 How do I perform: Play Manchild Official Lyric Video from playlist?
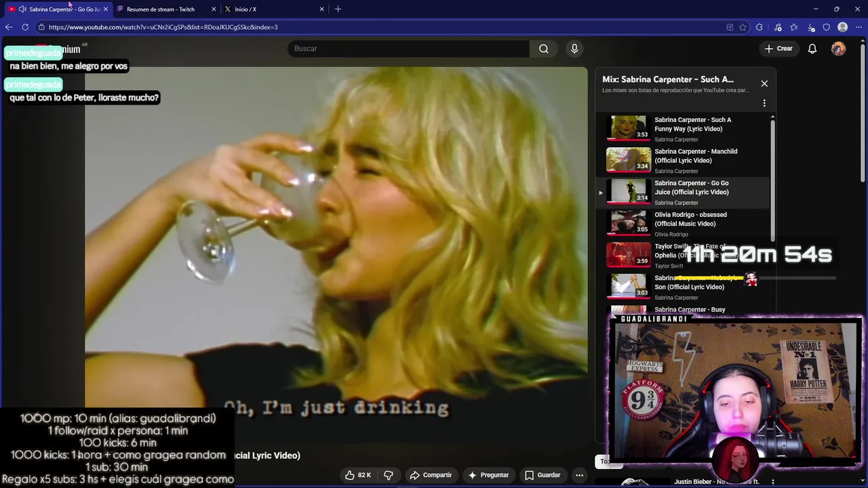pyautogui.click(x=696, y=156)
